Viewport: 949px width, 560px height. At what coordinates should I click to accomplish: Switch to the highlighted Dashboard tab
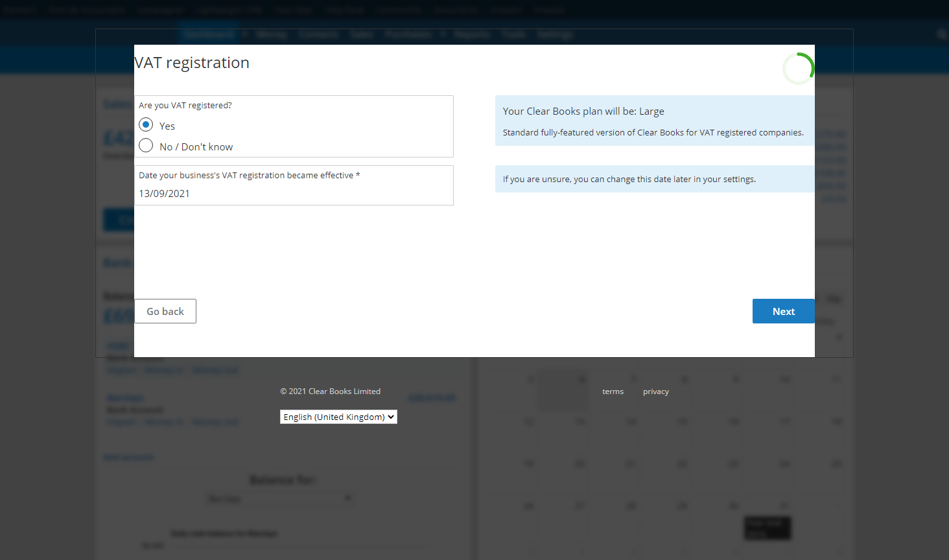pyautogui.click(x=208, y=34)
